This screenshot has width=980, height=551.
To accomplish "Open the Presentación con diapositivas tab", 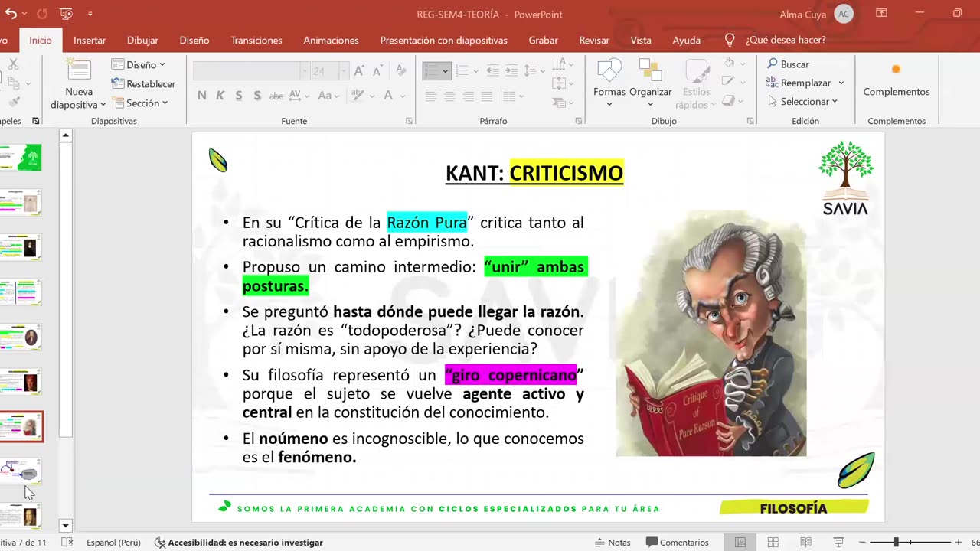I will (443, 40).
